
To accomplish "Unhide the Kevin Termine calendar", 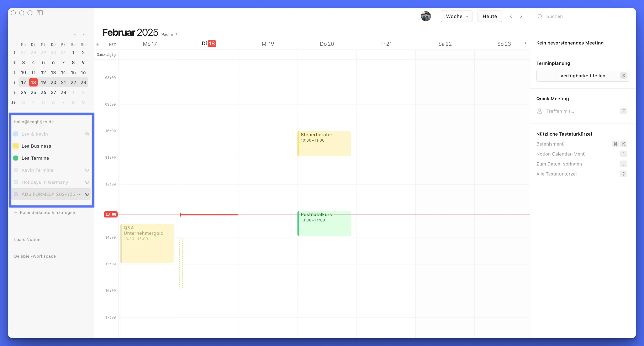I will click(87, 170).
